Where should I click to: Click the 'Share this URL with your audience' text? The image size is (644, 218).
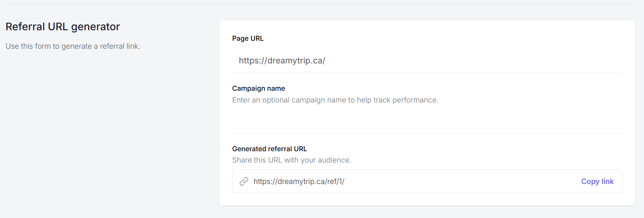click(292, 160)
